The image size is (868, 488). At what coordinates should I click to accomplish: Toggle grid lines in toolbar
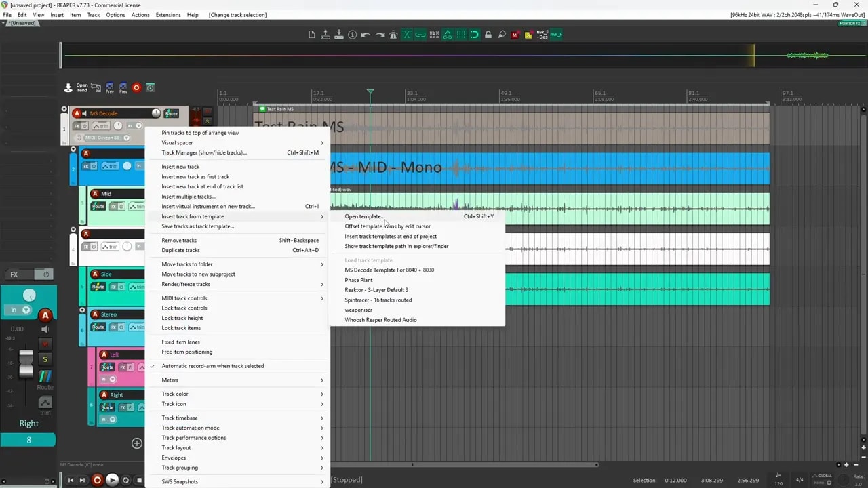pos(461,35)
